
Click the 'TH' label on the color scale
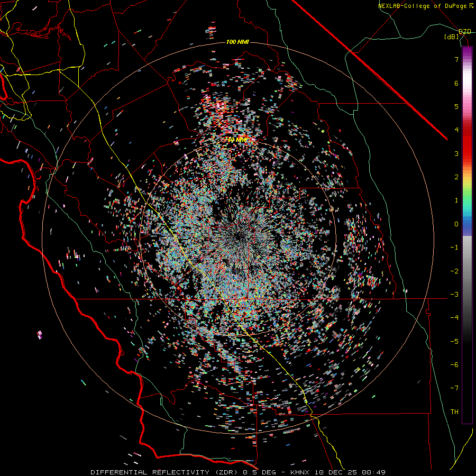tap(454, 412)
